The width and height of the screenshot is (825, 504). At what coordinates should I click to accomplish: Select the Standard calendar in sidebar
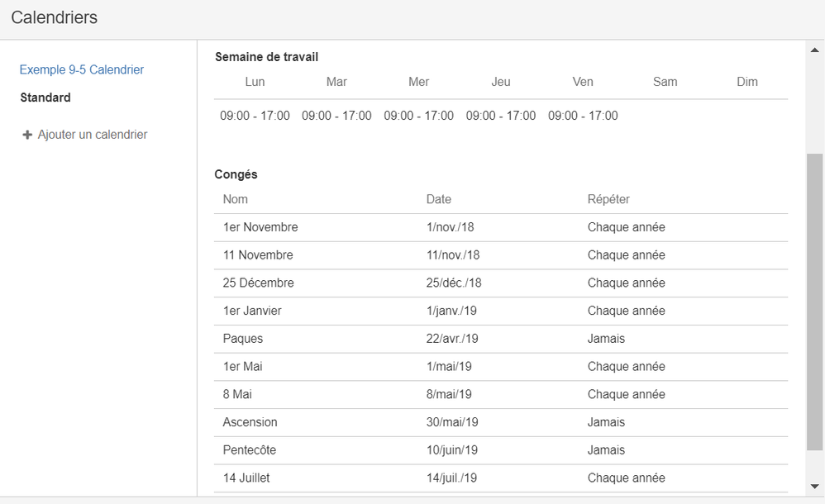tap(45, 97)
